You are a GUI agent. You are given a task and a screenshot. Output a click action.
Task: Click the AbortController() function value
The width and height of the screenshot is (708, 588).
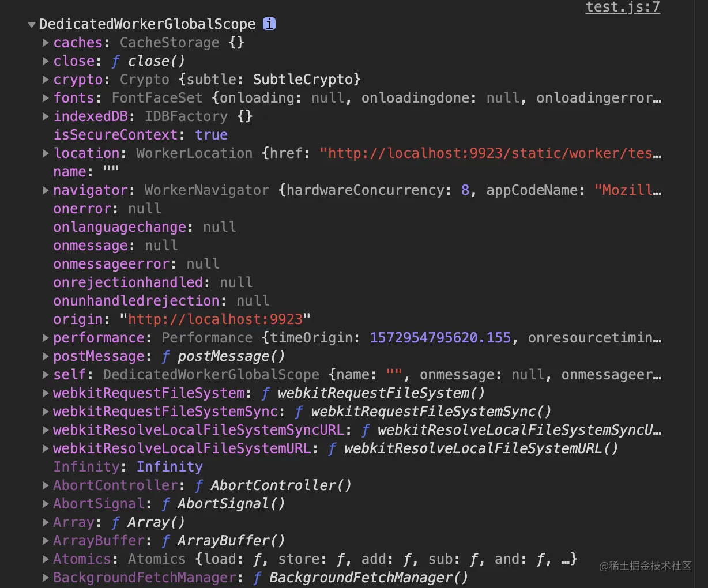(281, 485)
